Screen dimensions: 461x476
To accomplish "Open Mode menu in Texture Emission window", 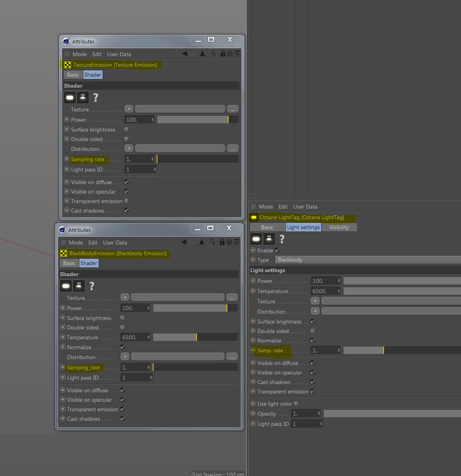I will click(x=80, y=54).
